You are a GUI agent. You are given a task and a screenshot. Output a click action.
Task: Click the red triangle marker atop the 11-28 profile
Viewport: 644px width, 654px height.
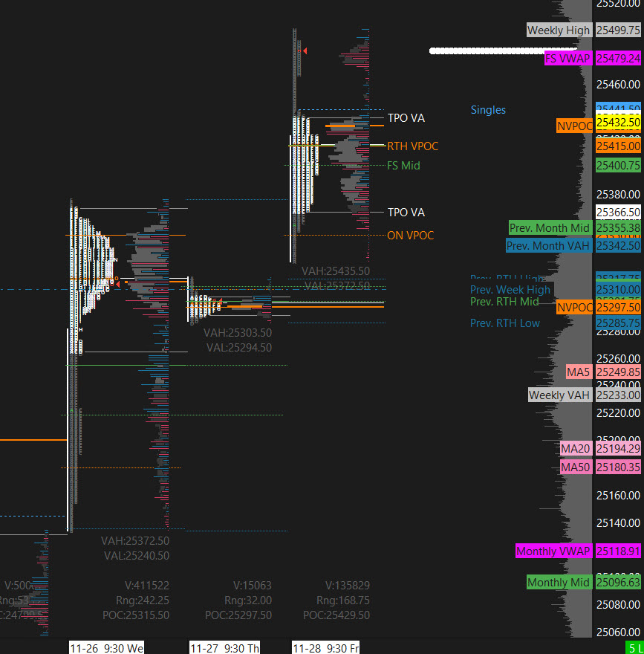(305, 50)
